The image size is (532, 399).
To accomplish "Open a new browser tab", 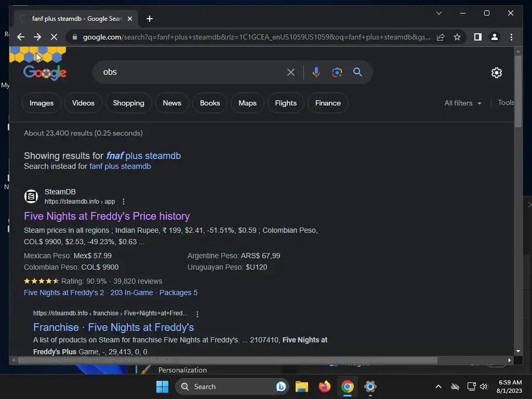I will (x=150, y=19).
